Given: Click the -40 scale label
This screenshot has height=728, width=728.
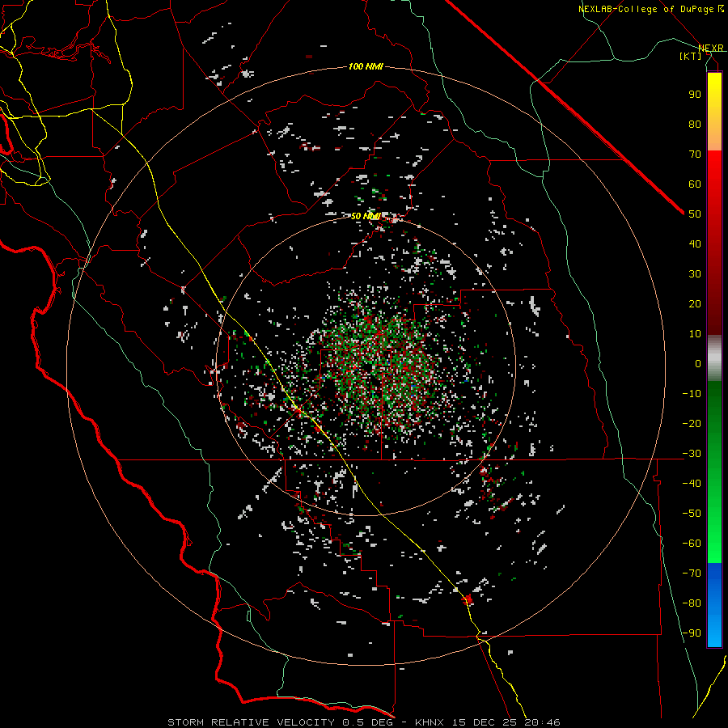Looking at the screenshot, I should click(692, 484).
